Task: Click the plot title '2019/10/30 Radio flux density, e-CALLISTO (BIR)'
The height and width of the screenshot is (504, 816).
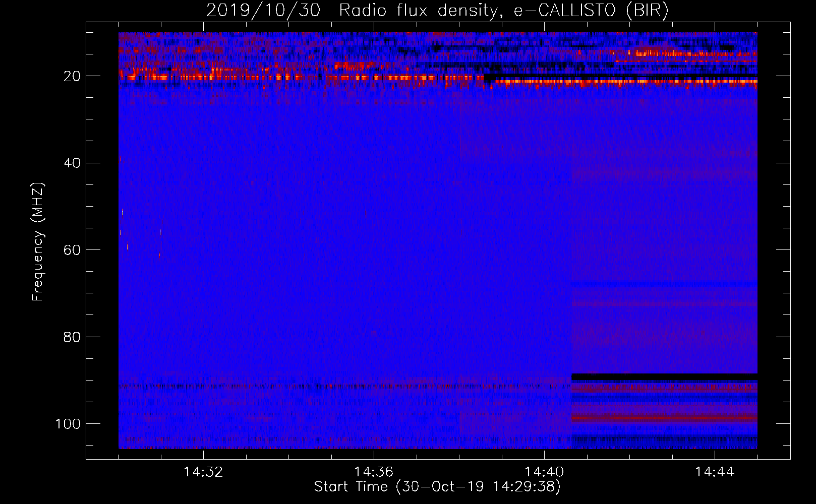Action: (x=437, y=10)
